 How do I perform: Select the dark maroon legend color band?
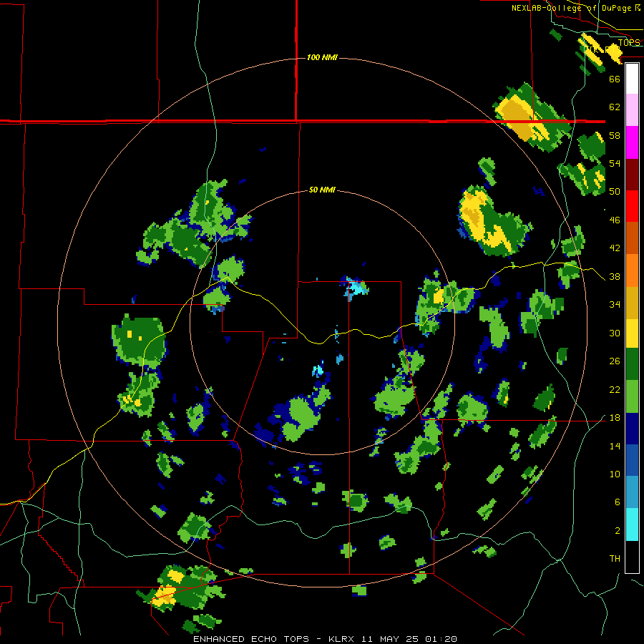pos(632,174)
